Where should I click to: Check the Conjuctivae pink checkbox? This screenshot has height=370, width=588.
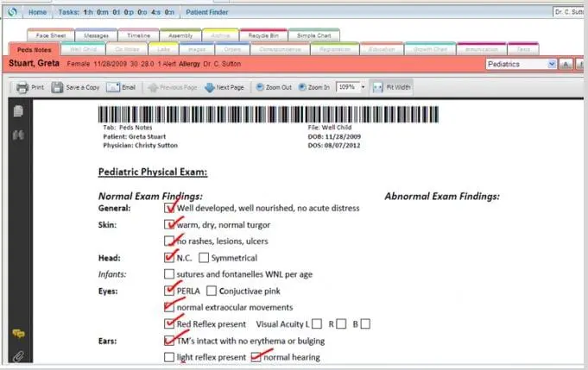[x=212, y=291]
